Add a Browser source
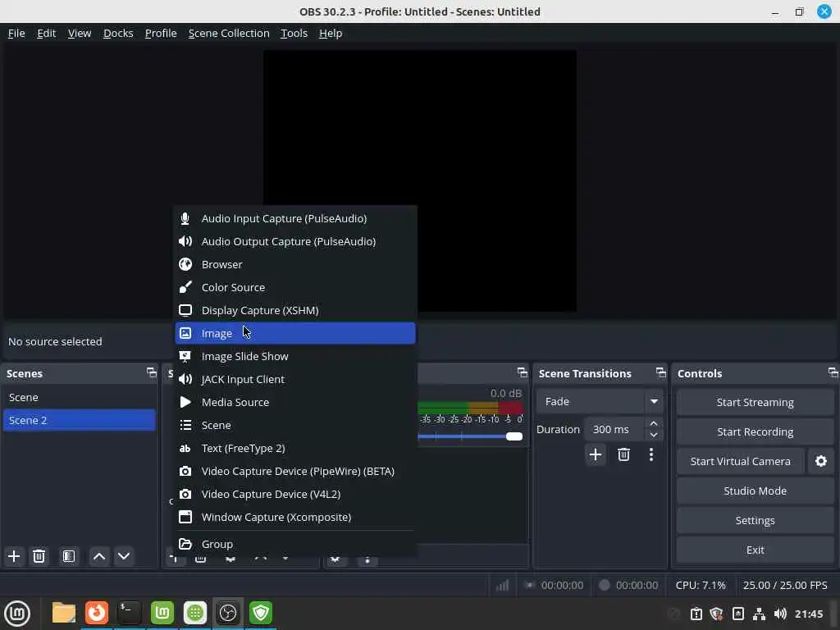 coord(295,265)
